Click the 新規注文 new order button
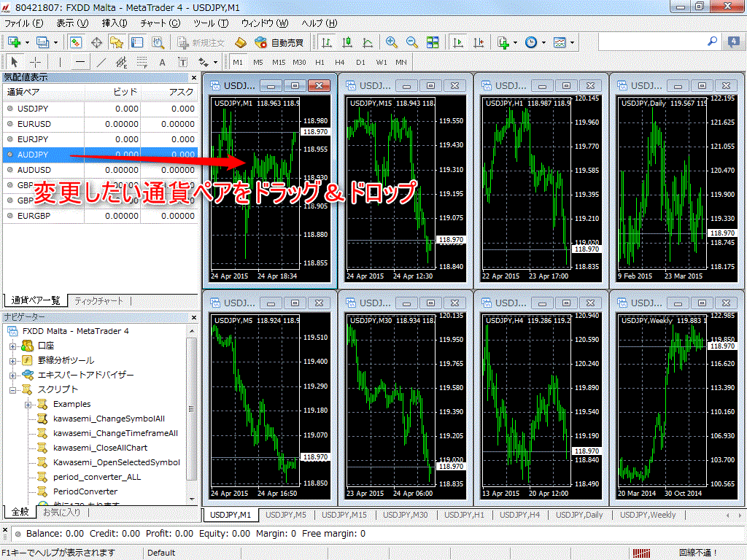This screenshot has height=560, width=747. (201, 42)
